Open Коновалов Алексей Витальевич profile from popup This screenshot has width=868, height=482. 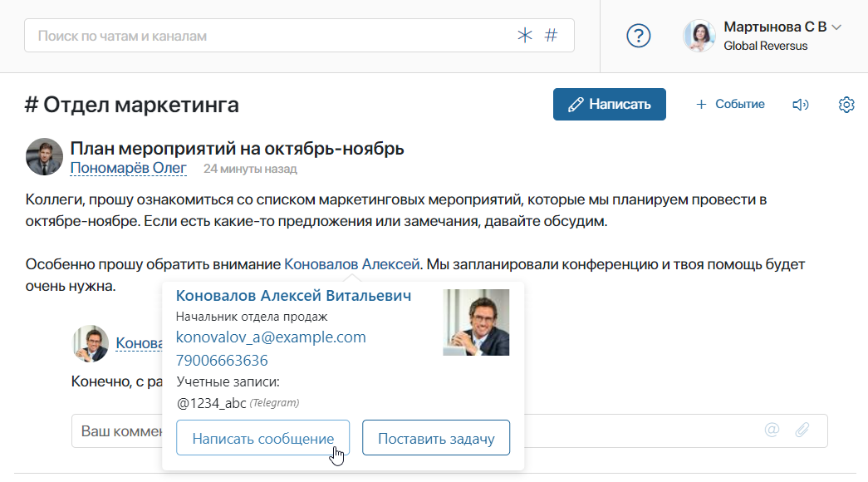[293, 296]
